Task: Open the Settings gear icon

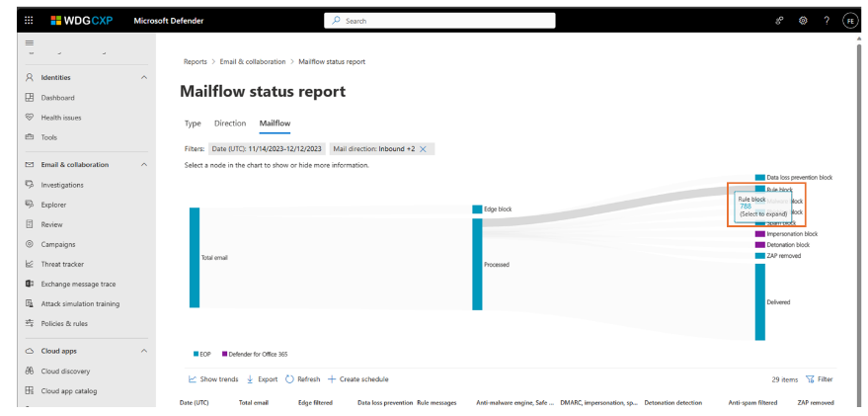Action: pyautogui.click(x=803, y=21)
